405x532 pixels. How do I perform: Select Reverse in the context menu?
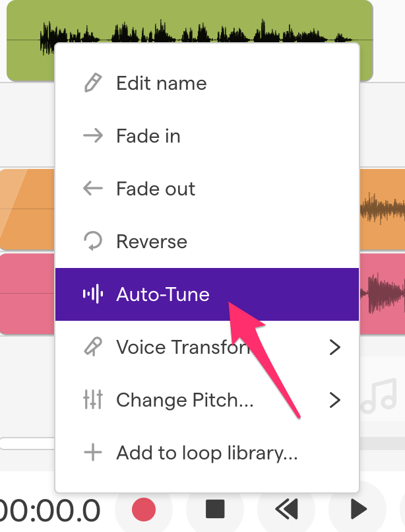(x=152, y=242)
